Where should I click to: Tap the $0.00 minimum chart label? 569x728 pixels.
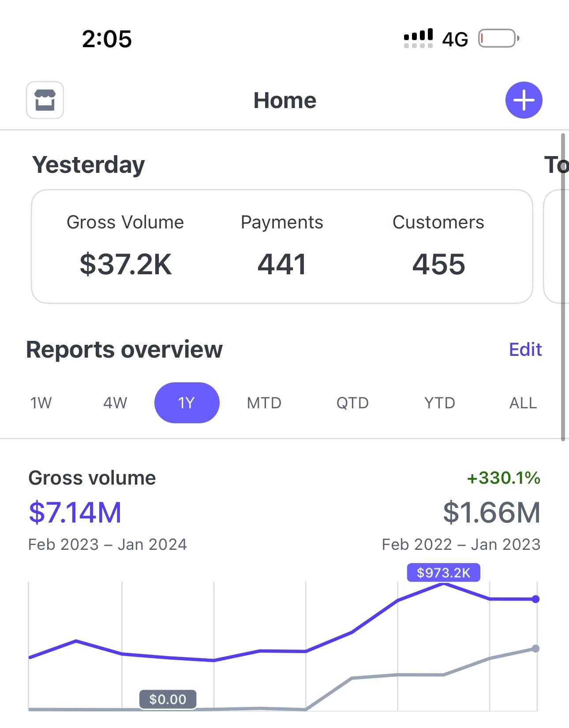168,699
